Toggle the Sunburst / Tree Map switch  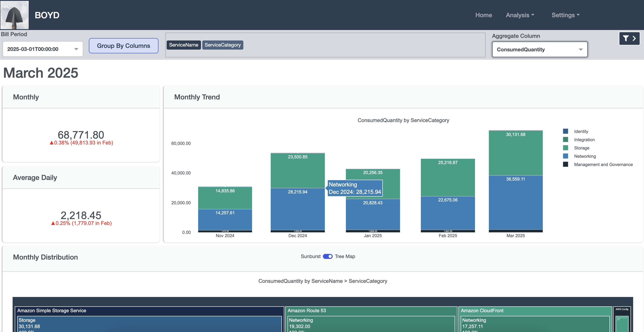point(327,256)
